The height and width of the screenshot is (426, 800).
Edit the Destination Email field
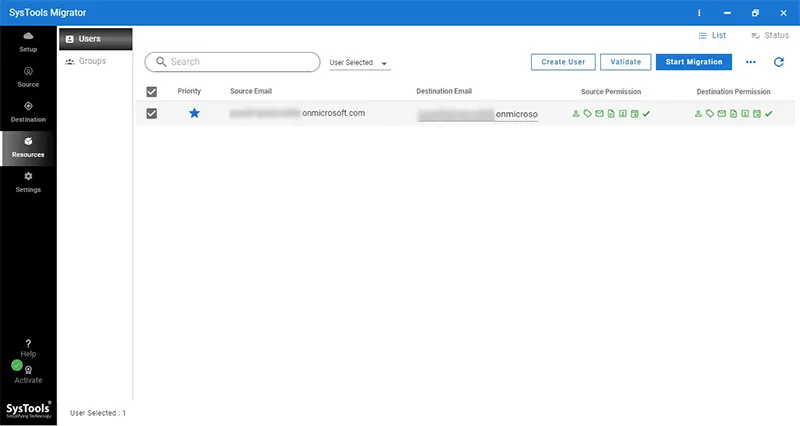tap(478, 114)
